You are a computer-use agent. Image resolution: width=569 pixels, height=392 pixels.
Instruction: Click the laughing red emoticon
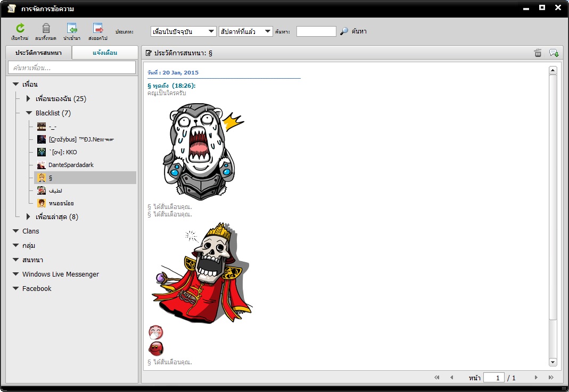click(156, 332)
